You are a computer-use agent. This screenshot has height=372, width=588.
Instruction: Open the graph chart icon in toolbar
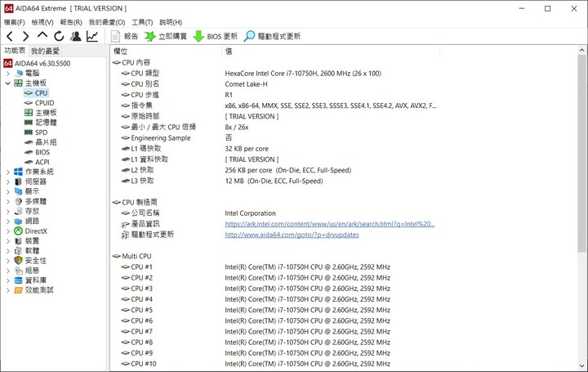coord(91,36)
